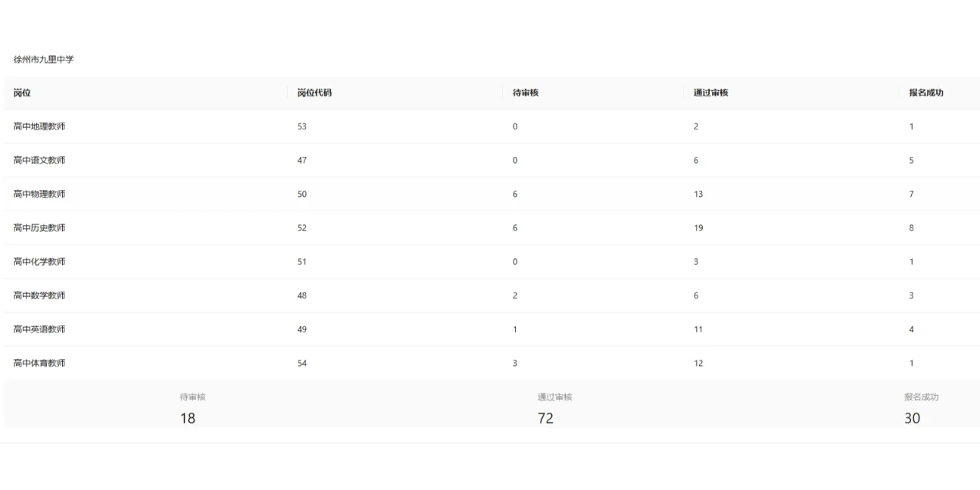This screenshot has height=490, width=980.
Task: Click the 待审核 column header
Action: point(526,93)
